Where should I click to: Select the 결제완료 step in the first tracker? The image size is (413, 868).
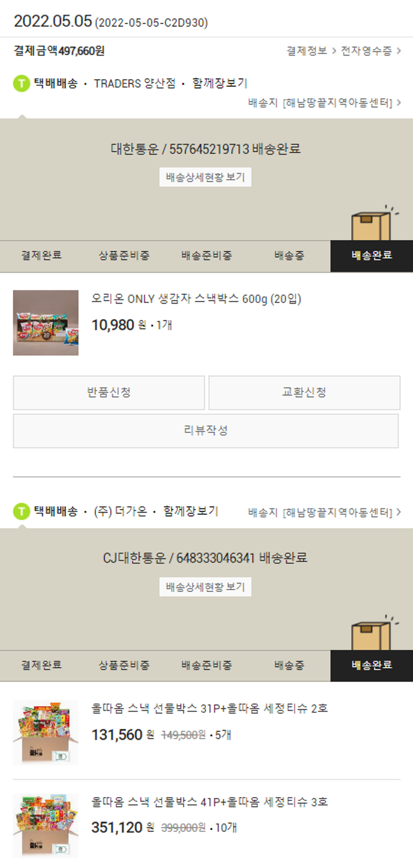tap(41, 256)
